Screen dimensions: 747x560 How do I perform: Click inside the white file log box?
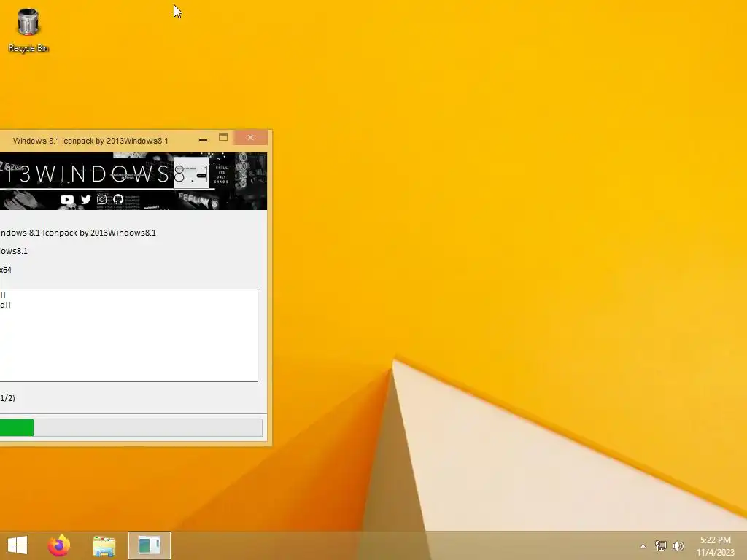(128, 335)
